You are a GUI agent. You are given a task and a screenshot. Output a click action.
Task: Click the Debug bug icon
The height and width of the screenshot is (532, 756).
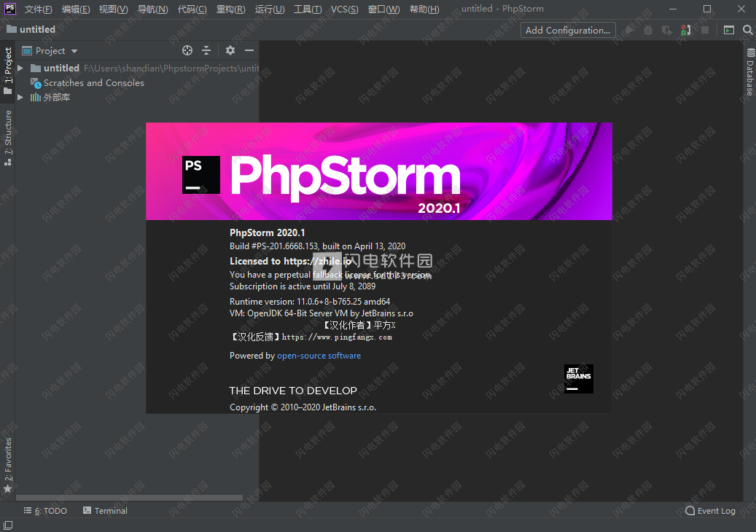648,30
